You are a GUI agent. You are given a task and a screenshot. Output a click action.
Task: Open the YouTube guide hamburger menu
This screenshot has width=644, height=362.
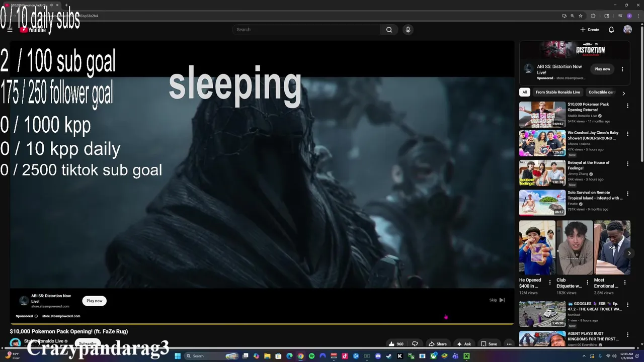[x=10, y=30]
